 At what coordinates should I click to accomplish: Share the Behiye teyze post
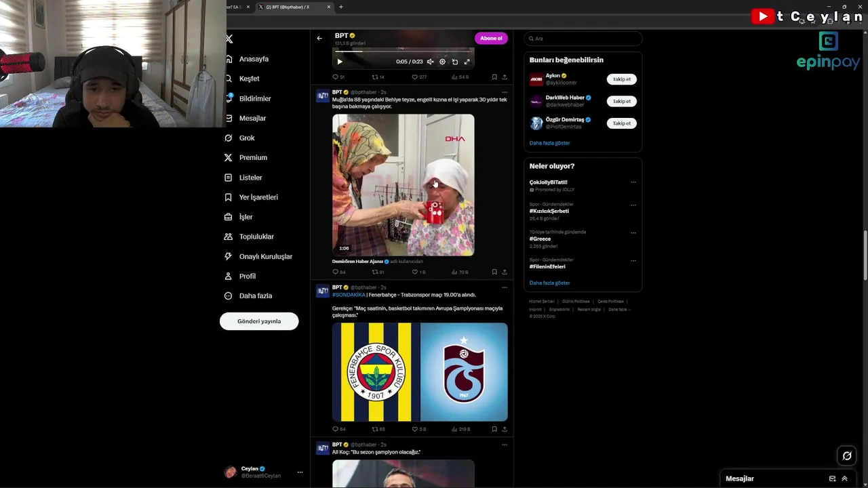[x=504, y=272]
